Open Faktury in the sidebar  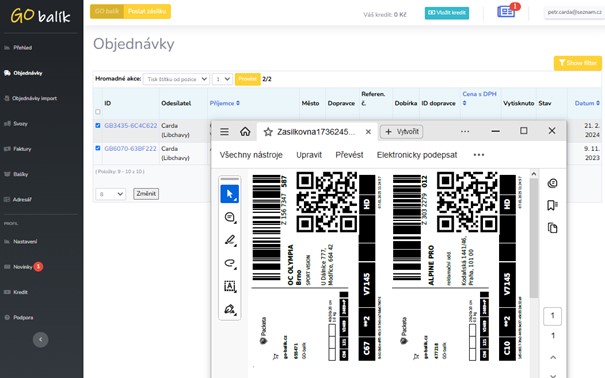(x=22, y=149)
